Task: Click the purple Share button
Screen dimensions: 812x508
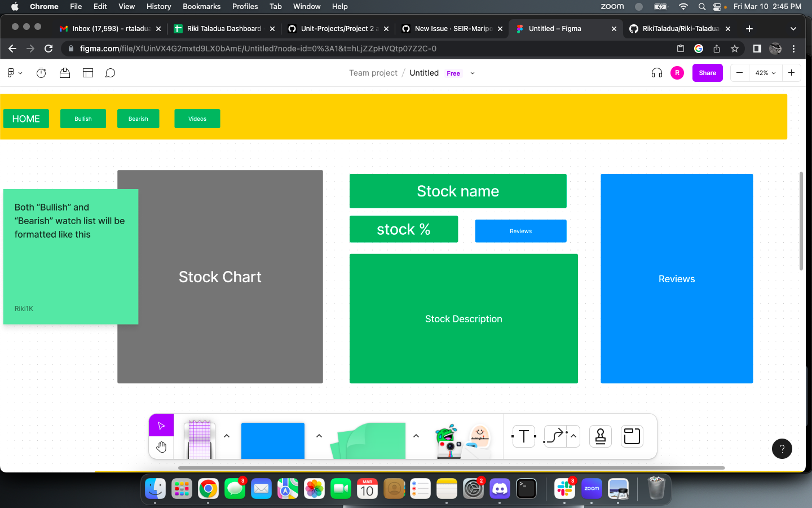Action: pos(707,73)
